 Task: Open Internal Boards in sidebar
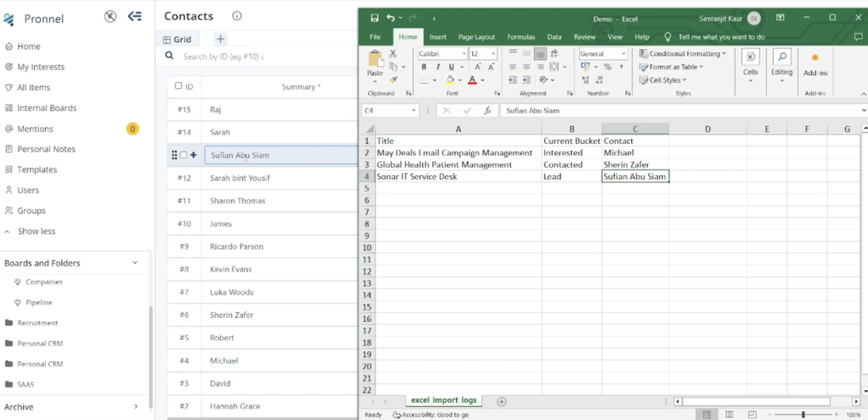click(x=47, y=108)
